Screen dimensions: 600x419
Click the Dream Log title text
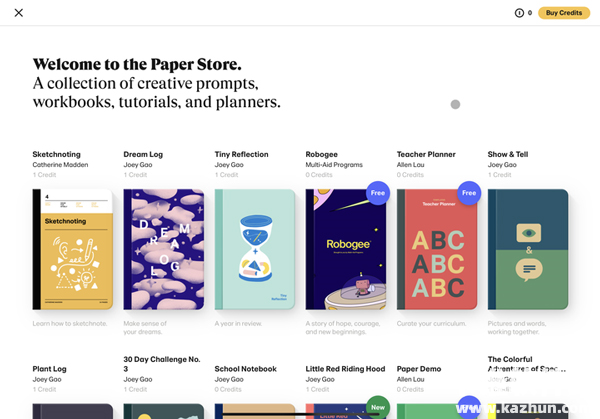click(x=143, y=155)
